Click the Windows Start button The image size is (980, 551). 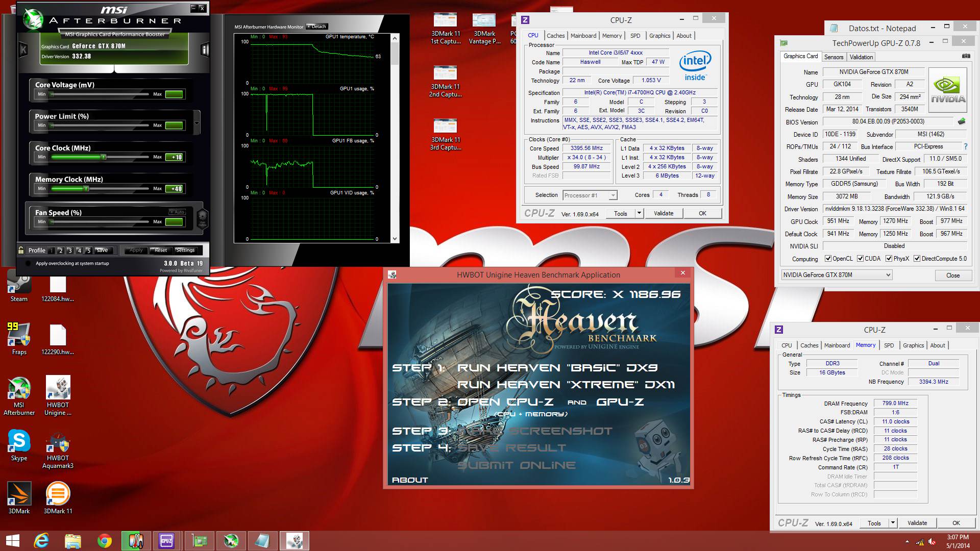point(12,541)
